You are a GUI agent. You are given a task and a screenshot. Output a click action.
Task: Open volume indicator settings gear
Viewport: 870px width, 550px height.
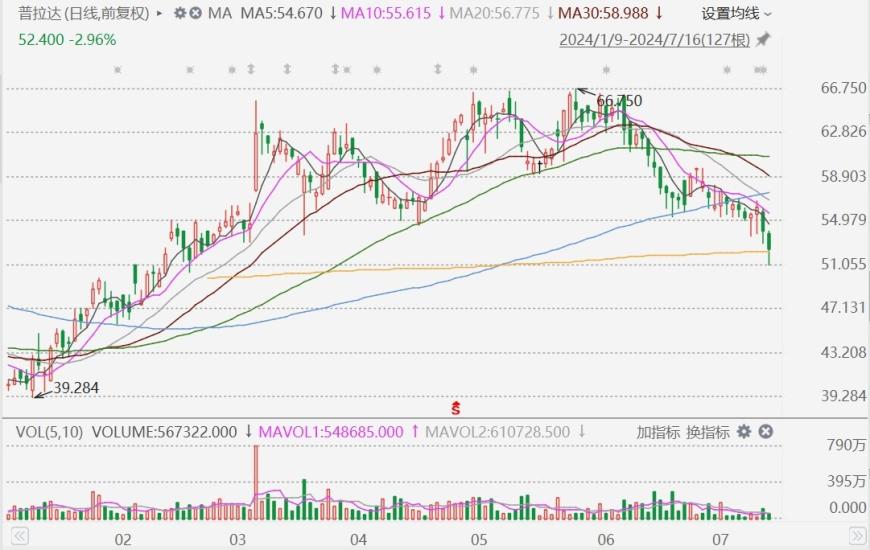point(743,432)
